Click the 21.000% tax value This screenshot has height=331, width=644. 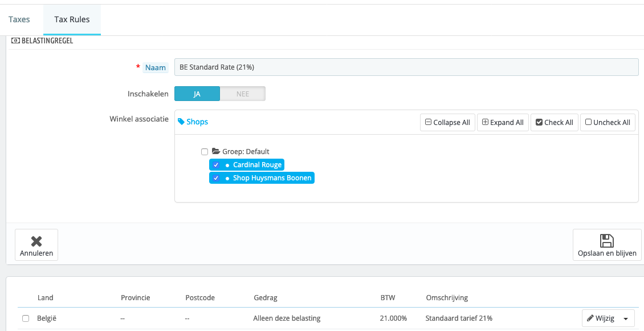click(393, 318)
